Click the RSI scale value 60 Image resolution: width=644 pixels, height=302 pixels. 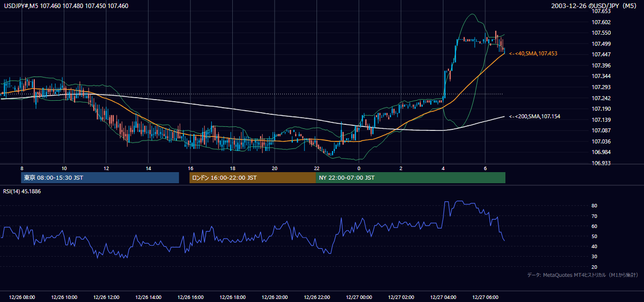[x=595, y=226]
